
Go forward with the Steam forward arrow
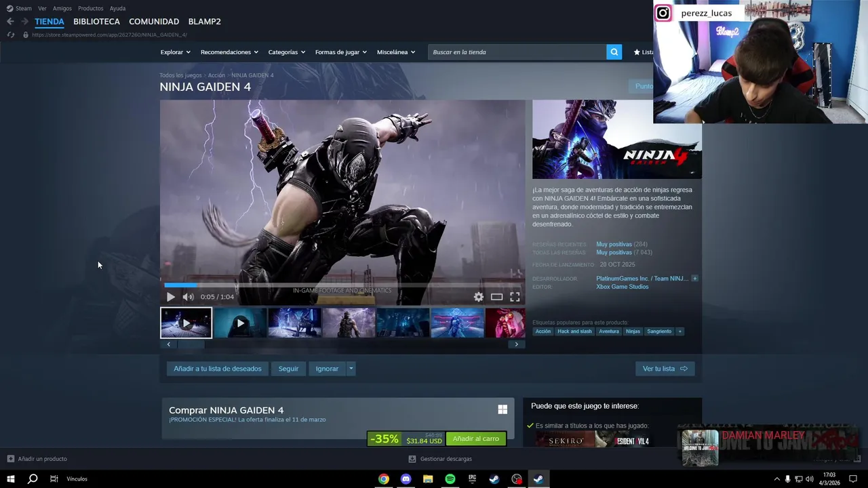pos(24,22)
